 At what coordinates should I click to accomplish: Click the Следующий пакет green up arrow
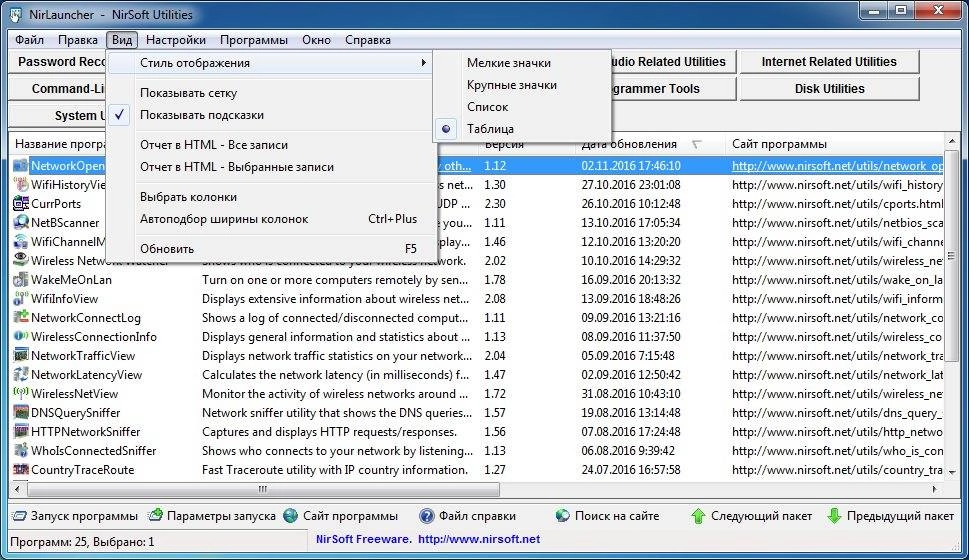(698, 515)
